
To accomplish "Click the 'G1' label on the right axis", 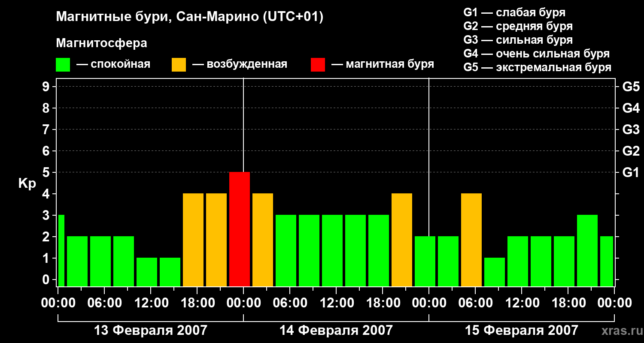I will [631, 172].
